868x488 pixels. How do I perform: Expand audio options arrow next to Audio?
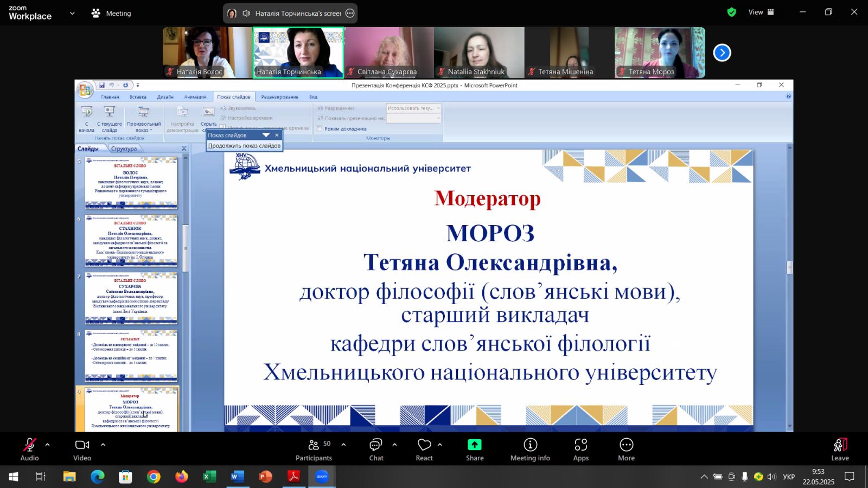[48, 445]
